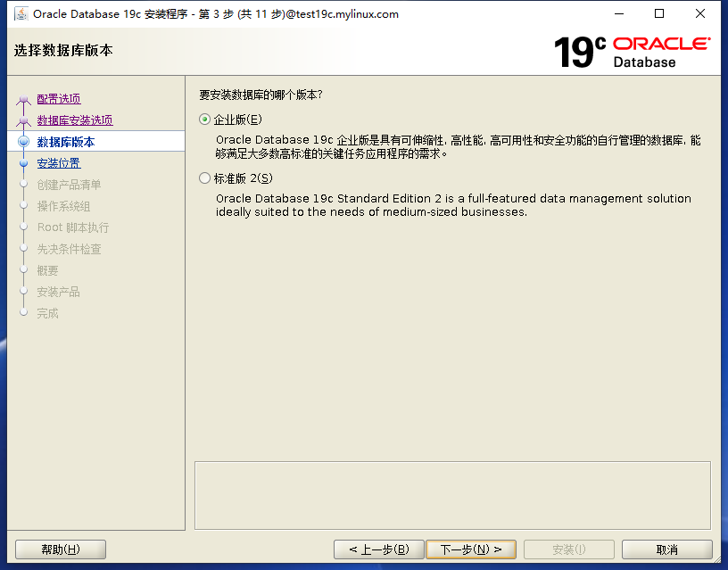
Task: Click the 概要 step text
Action: [x=47, y=270]
